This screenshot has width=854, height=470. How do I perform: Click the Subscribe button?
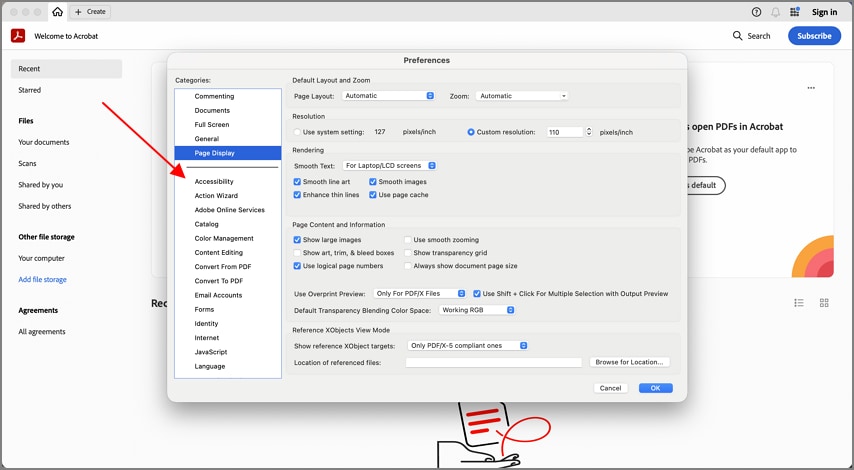tap(814, 36)
